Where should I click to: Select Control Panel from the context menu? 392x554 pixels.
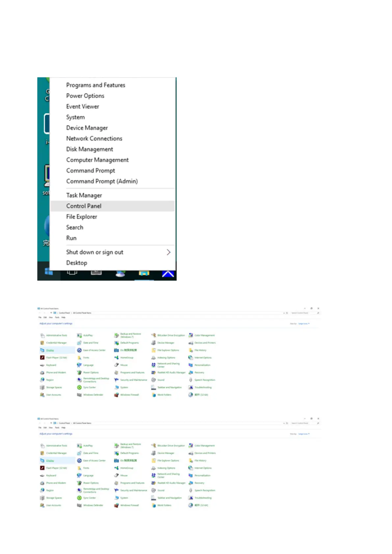[84, 206]
